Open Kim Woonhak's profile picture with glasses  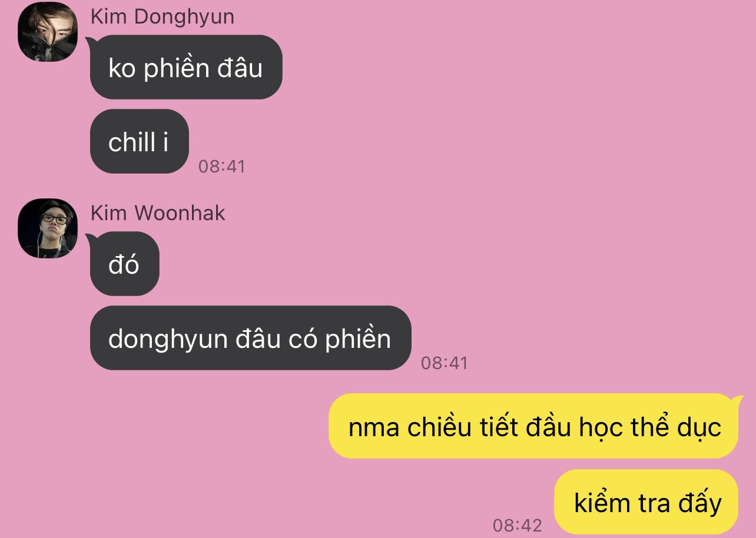48,228
